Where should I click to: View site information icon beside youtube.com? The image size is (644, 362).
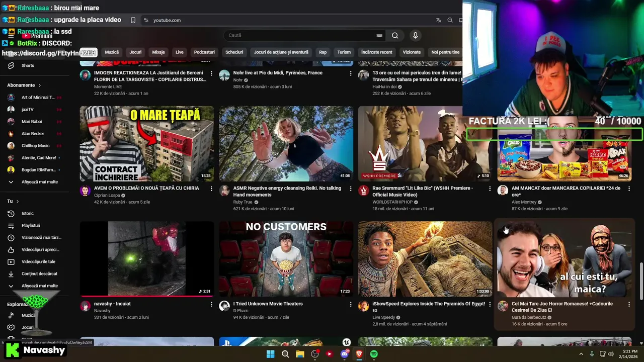(x=146, y=20)
